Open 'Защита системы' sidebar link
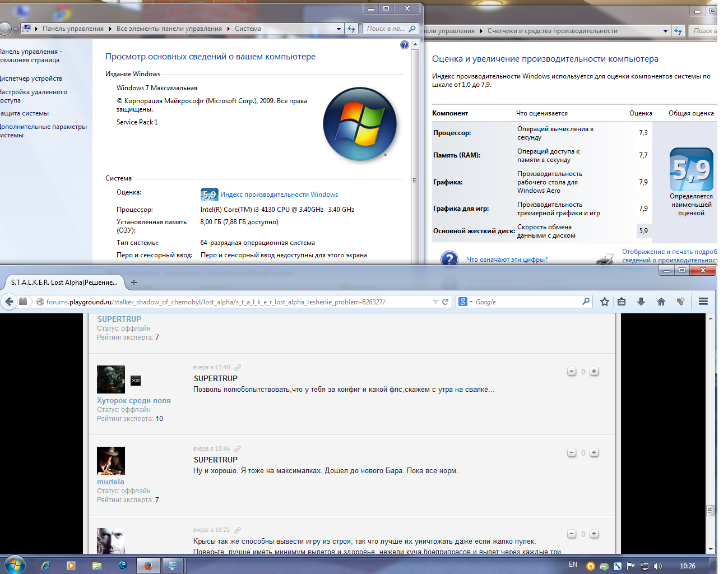 (x=24, y=113)
